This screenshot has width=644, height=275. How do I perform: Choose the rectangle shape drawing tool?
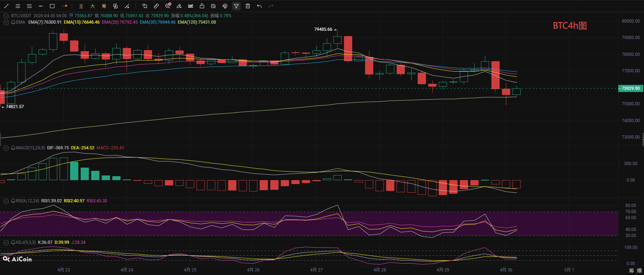[52, 6]
